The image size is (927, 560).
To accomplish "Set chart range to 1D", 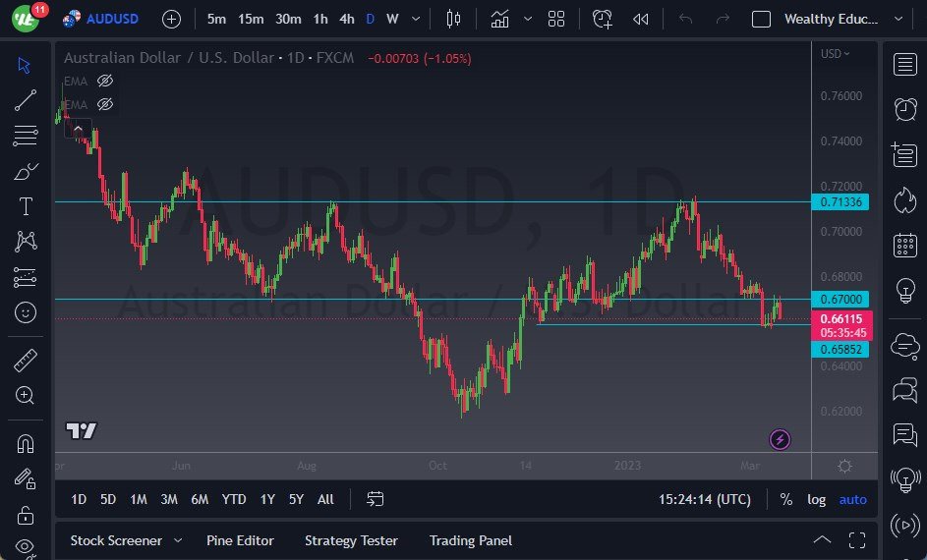I will point(79,499).
